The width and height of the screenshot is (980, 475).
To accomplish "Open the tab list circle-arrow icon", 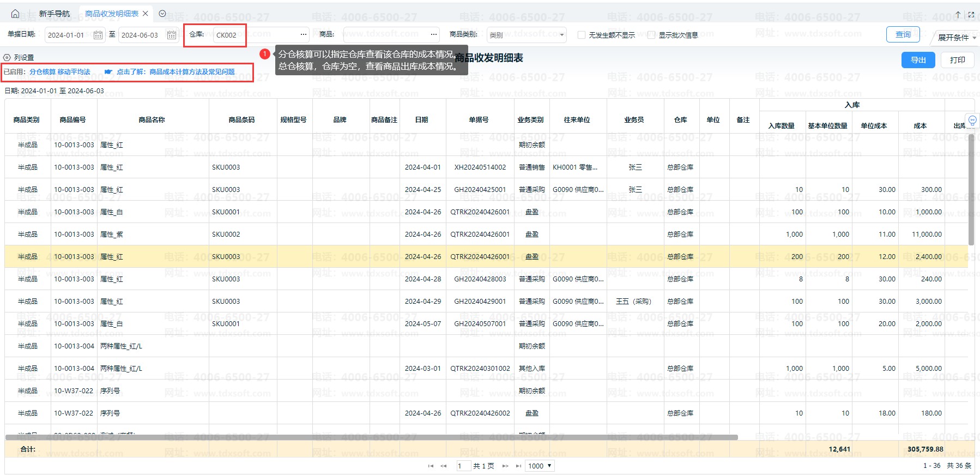I will [x=162, y=14].
